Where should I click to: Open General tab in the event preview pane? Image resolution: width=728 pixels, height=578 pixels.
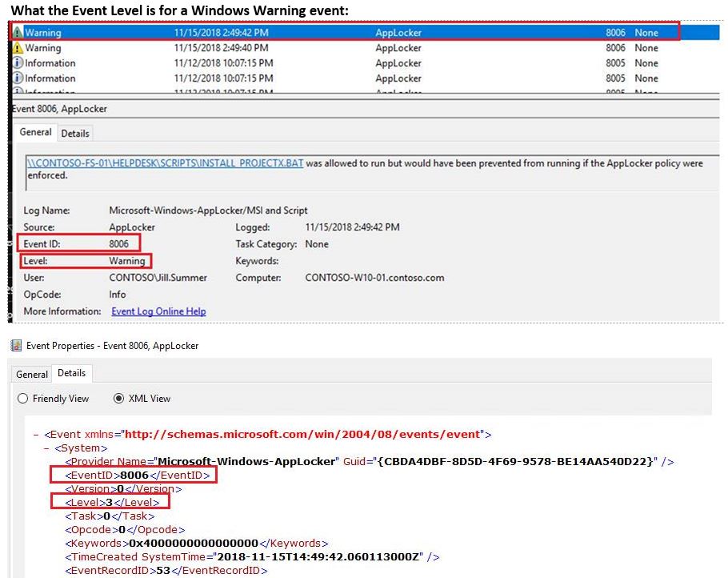[x=35, y=132]
